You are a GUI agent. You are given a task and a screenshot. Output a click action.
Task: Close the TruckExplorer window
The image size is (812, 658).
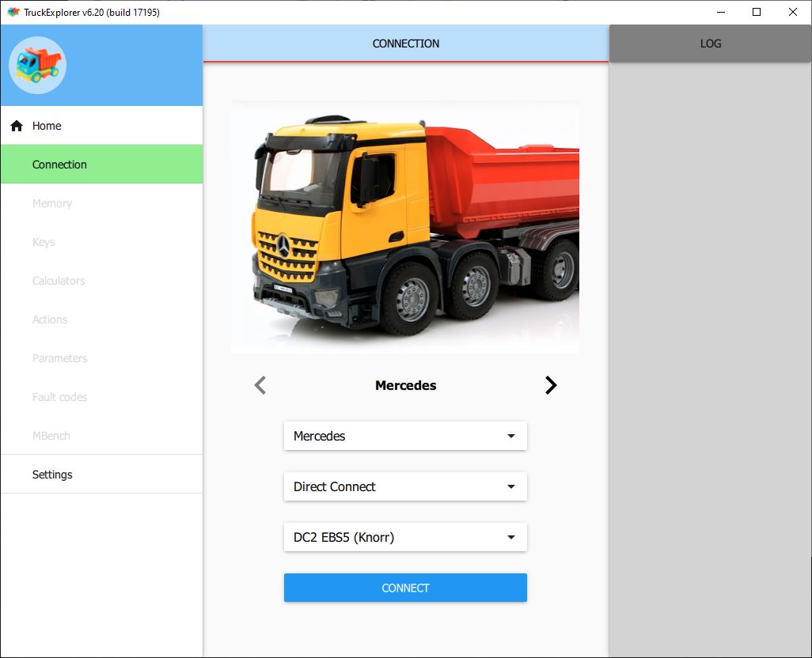pyautogui.click(x=793, y=12)
